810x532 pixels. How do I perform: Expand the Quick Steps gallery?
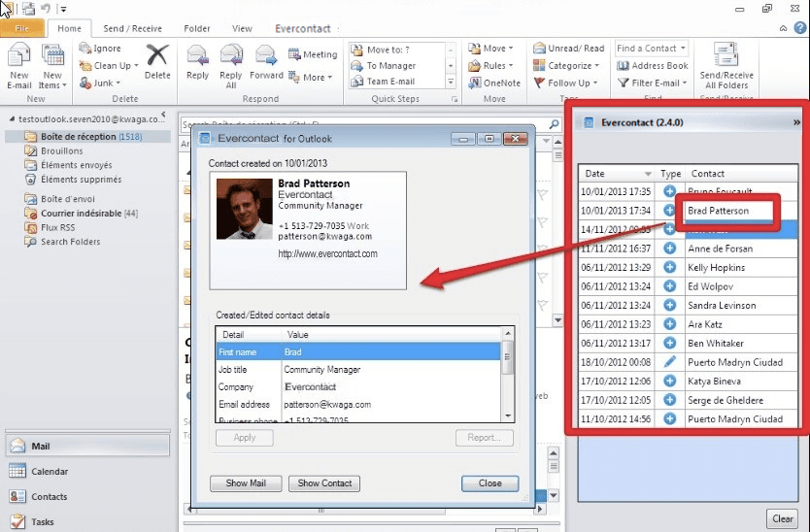pos(451,82)
